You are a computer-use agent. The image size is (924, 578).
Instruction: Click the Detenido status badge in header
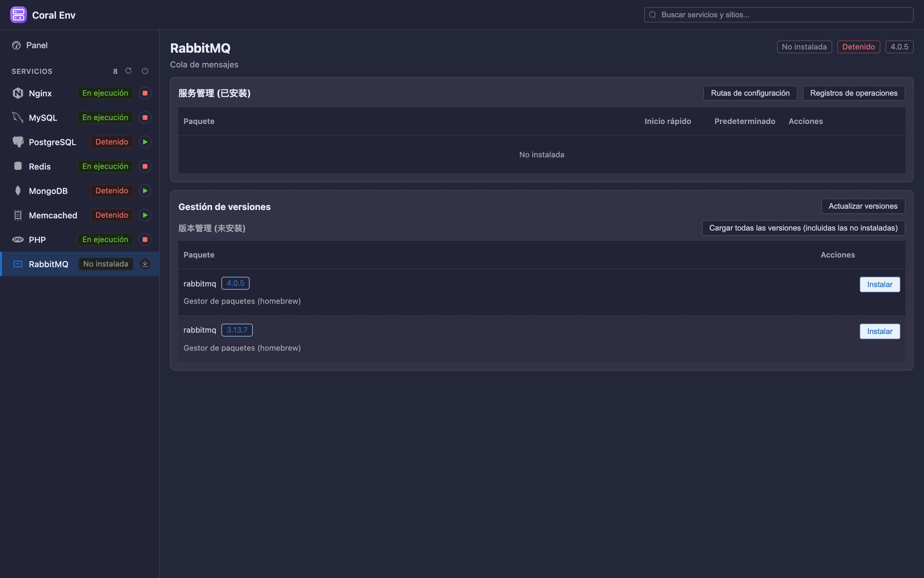[858, 47]
